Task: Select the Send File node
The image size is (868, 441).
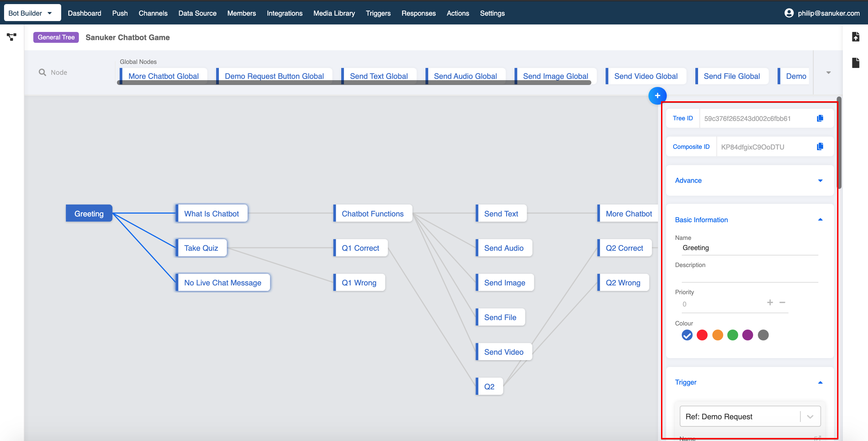Action: coord(500,317)
